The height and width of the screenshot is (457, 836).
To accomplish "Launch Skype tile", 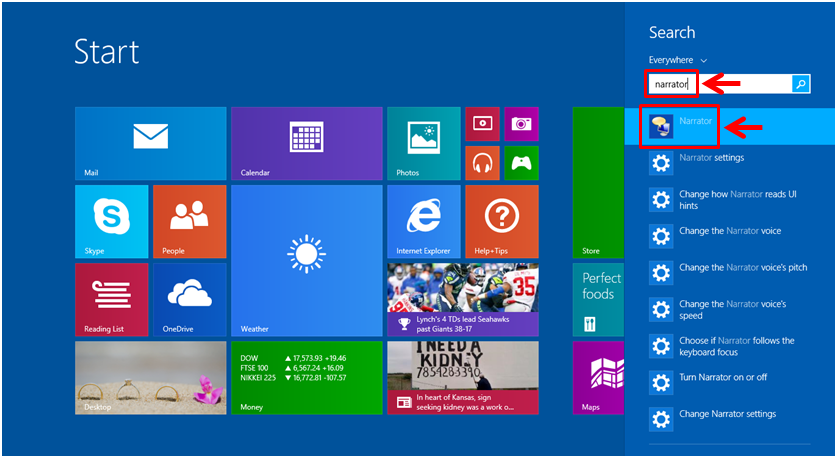I will click(x=112, y=222).
